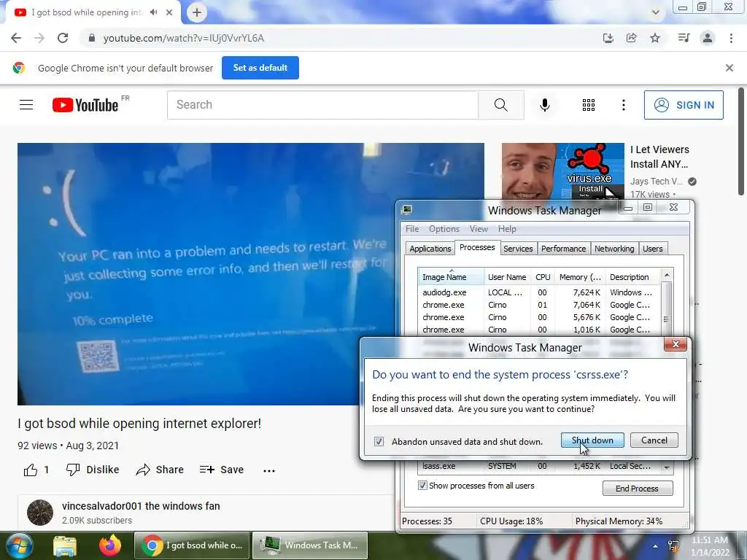Viewport: 747px width, 560px height.
Task: Click the padlock site info icon
Action: pyautogui.click(x=91, y=38)
